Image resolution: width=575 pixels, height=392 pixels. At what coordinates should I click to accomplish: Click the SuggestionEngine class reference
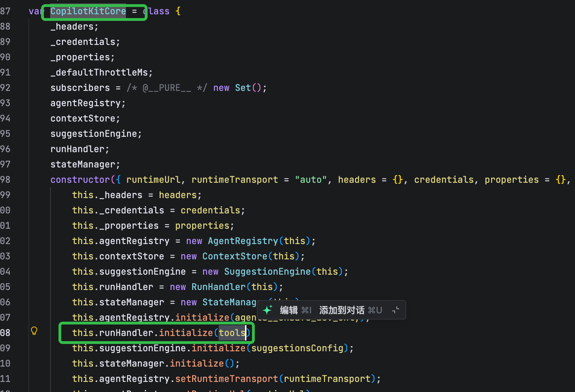tap(267, 272)
